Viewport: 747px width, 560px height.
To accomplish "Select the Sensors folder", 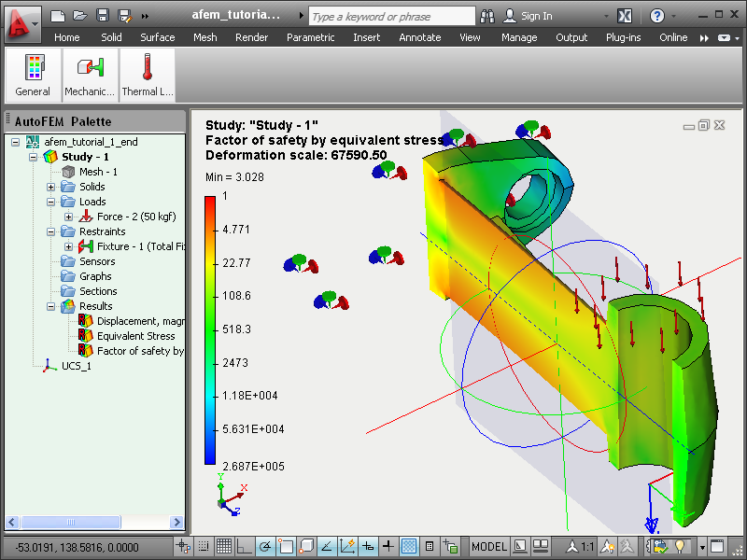I will tap(97, 261).
